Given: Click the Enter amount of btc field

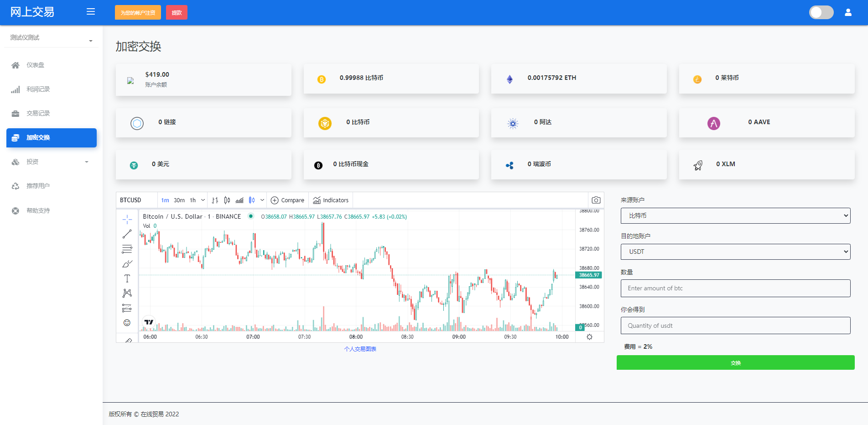Looking at the screenshot, I should [x=735, y=288].
